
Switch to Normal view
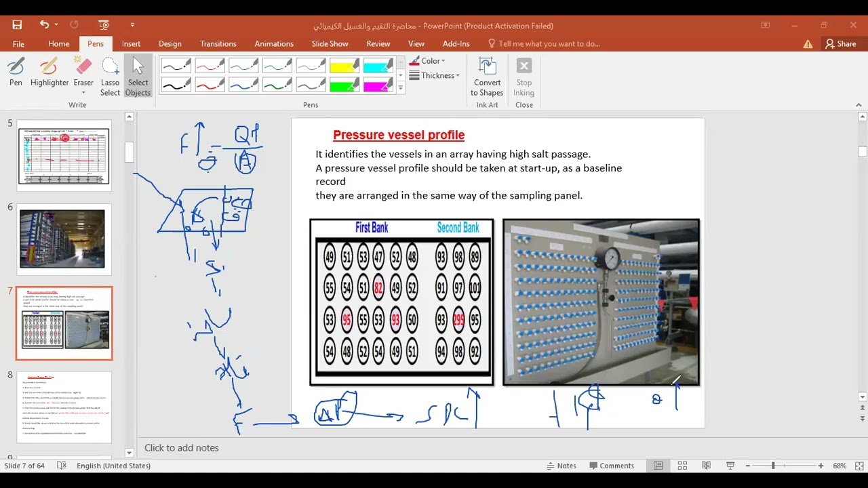click(658, 466)
